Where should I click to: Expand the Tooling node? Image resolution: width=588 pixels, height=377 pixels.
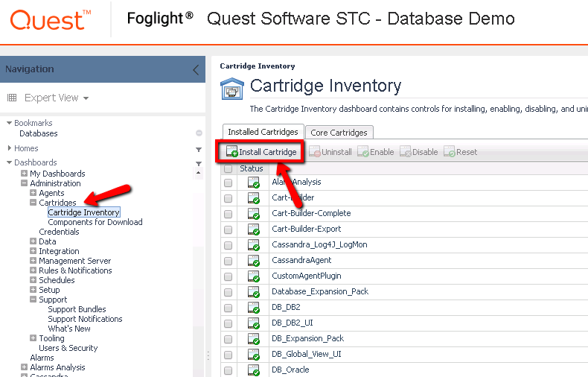pos(33,338)
